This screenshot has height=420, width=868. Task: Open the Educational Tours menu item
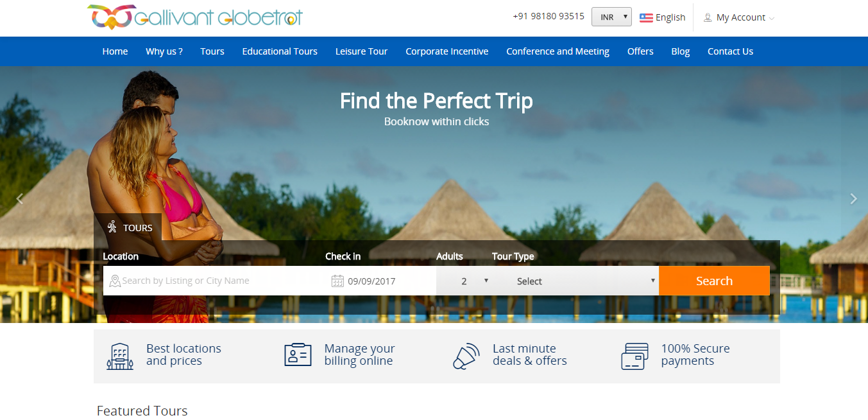(x=280, y=51)
